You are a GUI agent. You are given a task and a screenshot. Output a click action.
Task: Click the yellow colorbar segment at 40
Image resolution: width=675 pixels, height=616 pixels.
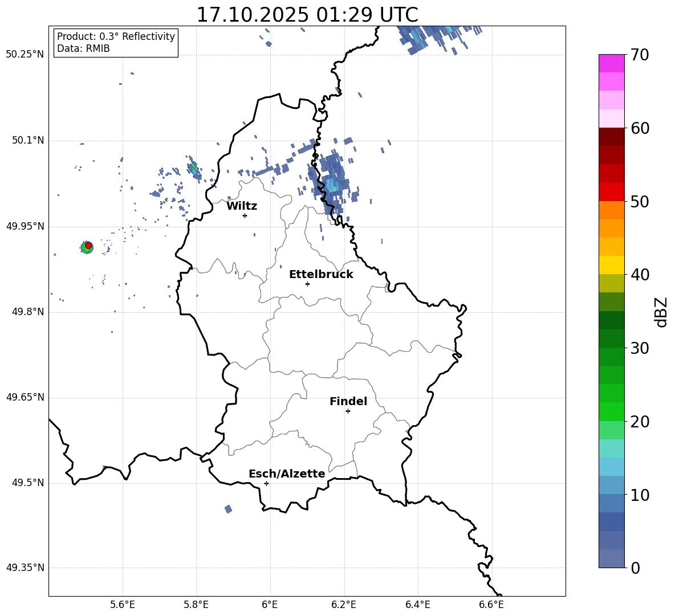tap(612, 265)
